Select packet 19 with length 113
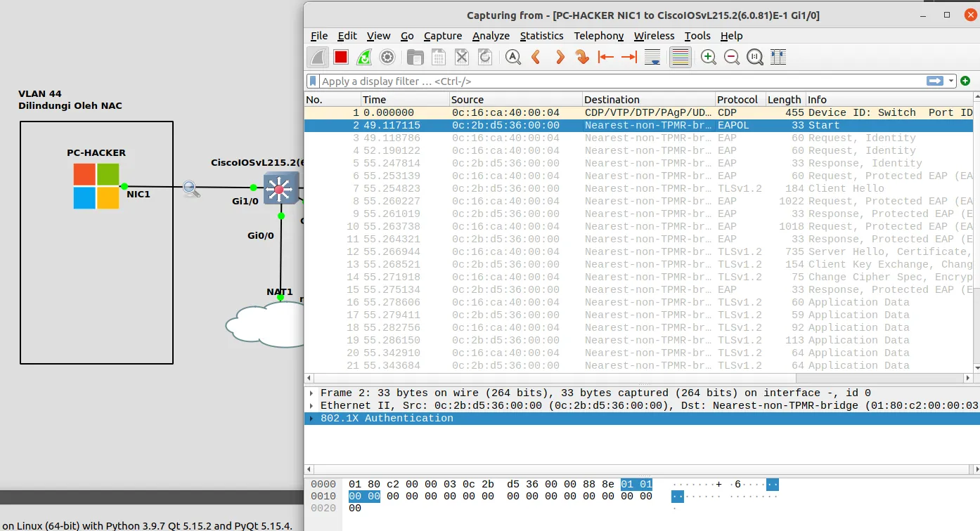 click(639, 340)
